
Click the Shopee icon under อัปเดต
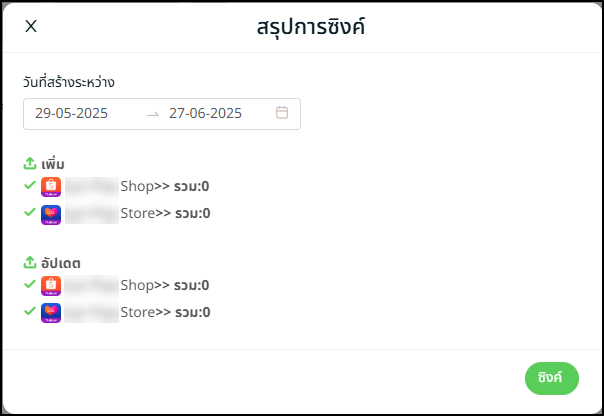[51, 286]
